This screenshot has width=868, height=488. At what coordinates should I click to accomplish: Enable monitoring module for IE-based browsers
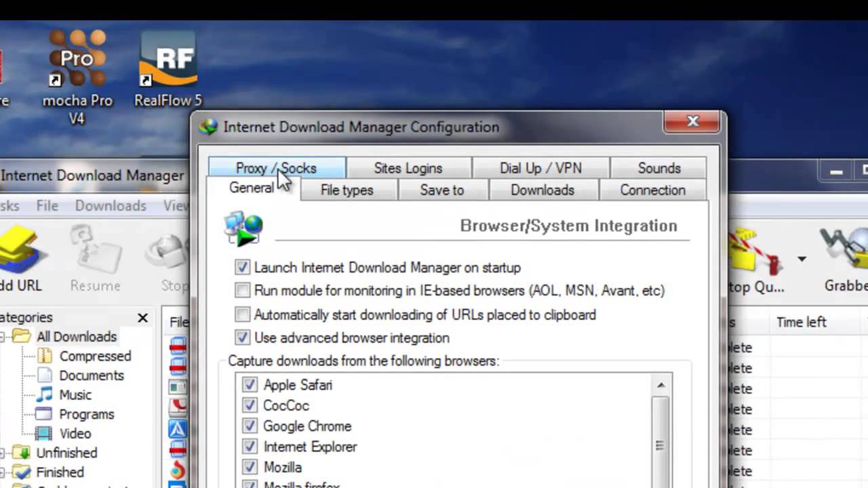point(242,290)
